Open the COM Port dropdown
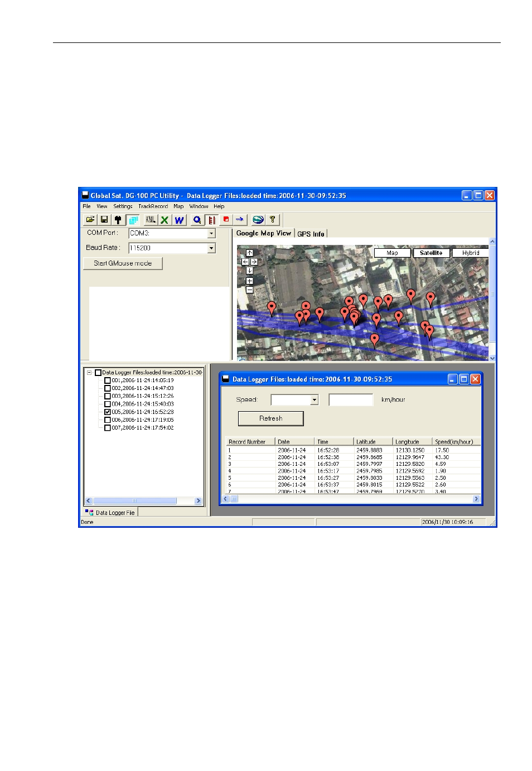532x771 pixels. tap(211, 234)
